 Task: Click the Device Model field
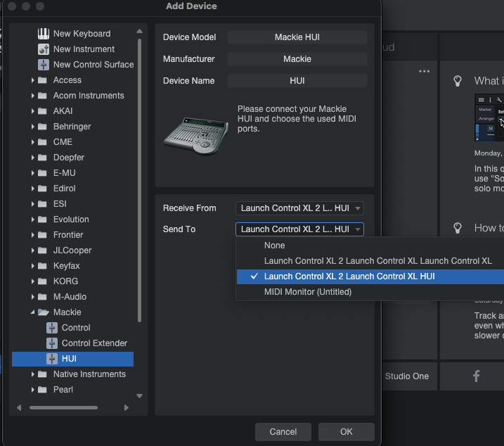pos(297,37)
